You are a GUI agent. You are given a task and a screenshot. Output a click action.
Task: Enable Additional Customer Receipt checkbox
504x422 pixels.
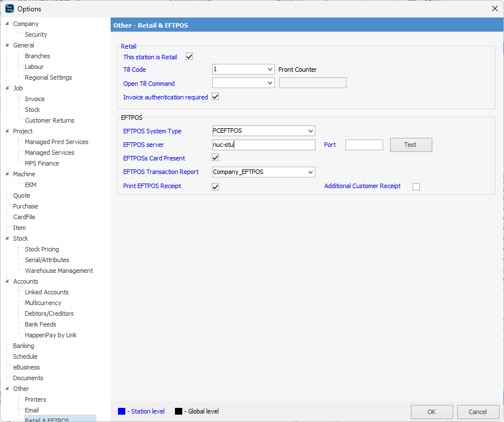[416, 186]
